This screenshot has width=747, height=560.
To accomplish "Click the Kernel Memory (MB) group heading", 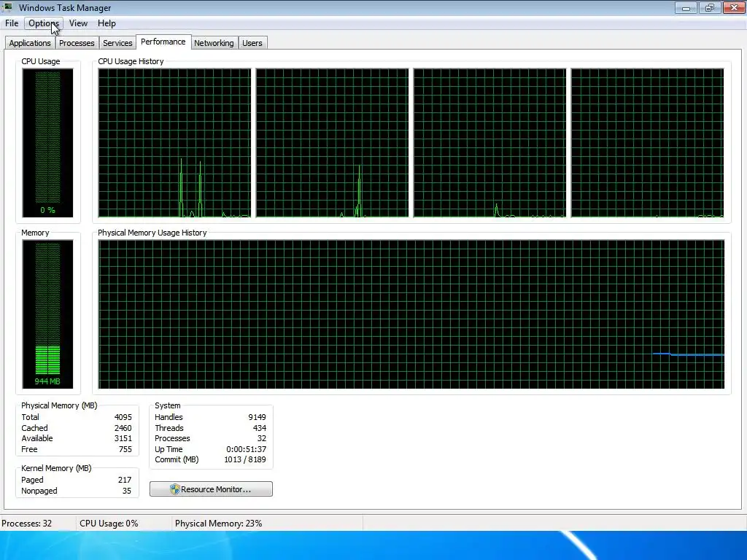I will coord(56,469).
